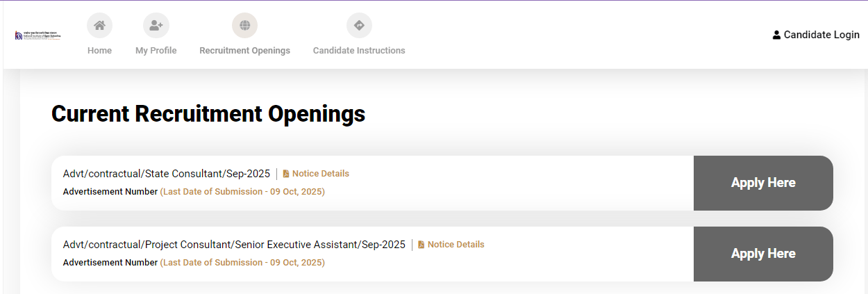
Task: Click Project Consultant notice document icon
Action: tap(422, 245)
